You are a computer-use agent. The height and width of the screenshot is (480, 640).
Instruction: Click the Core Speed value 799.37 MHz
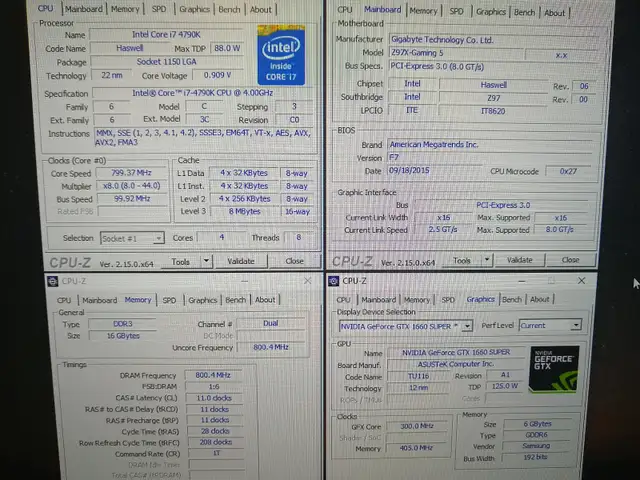131,173
